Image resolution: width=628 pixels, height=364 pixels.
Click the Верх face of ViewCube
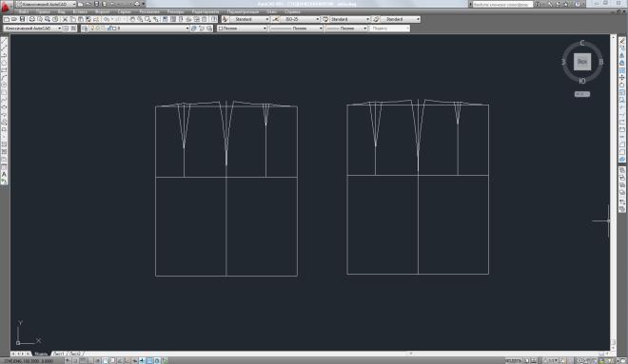tap(582, 62)
